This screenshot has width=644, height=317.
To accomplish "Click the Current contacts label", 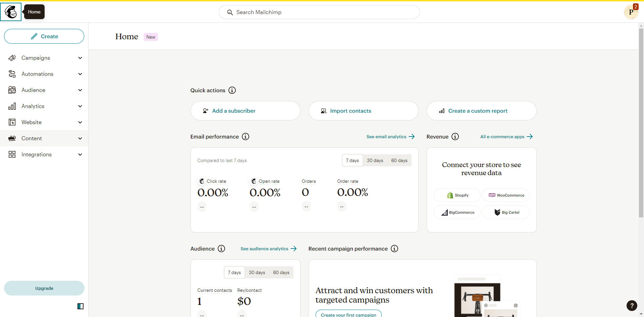I will click(x=215, y=290).
